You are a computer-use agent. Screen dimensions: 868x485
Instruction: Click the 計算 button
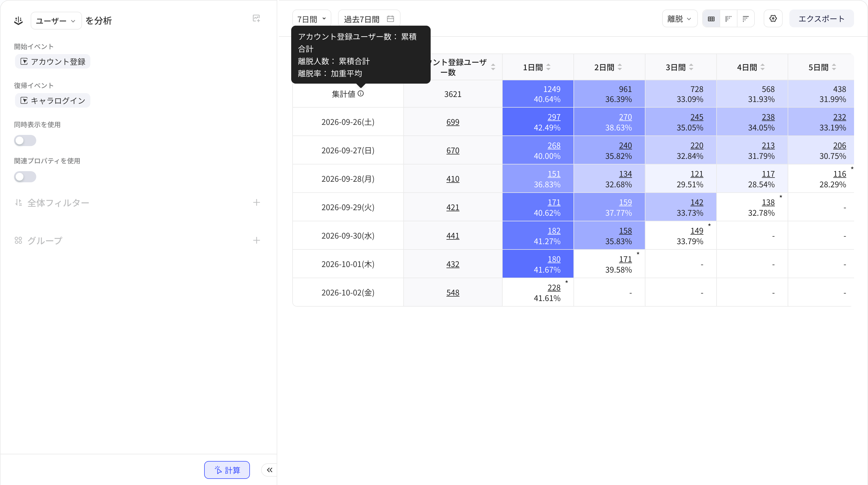click(227, 470)
